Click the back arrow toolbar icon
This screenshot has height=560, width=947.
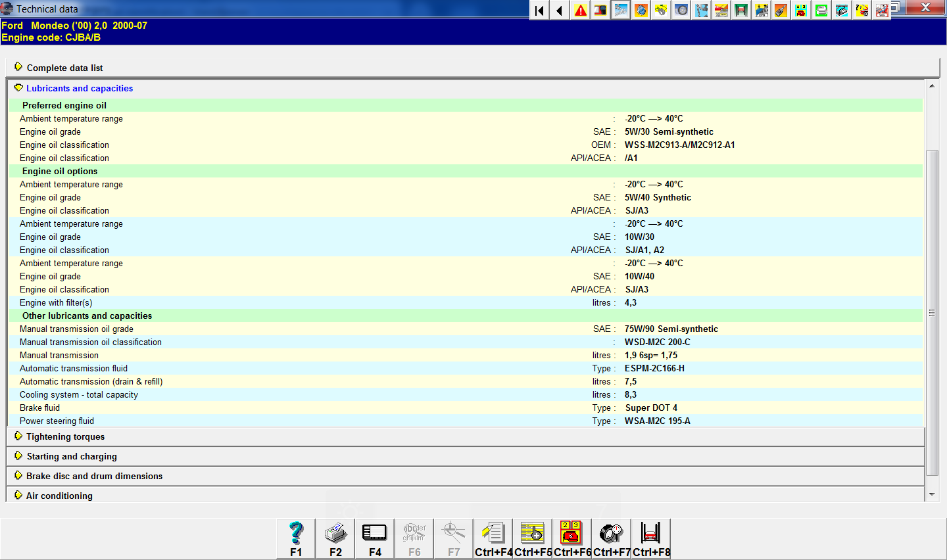(559, 10)
